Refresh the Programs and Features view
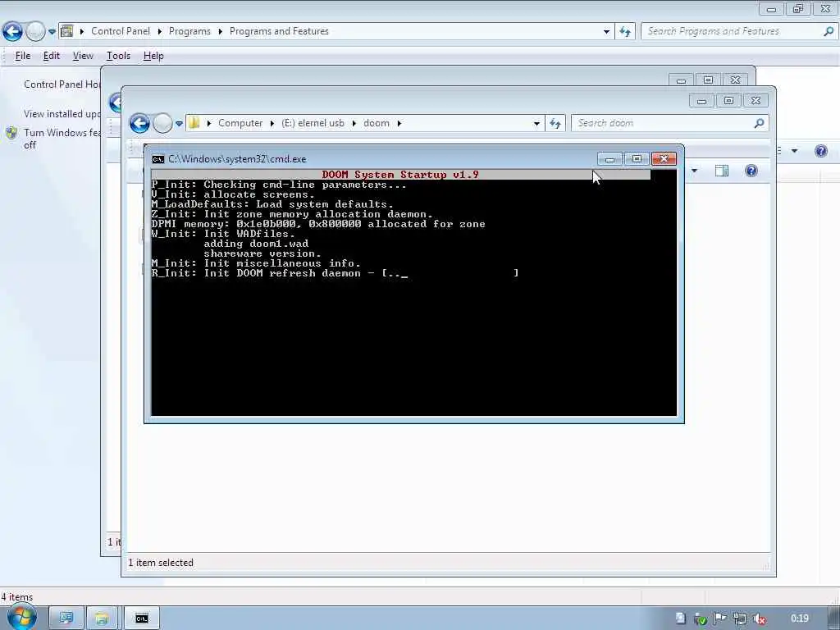Viewport: 840px width, 630px height. (x=625, y=32)
